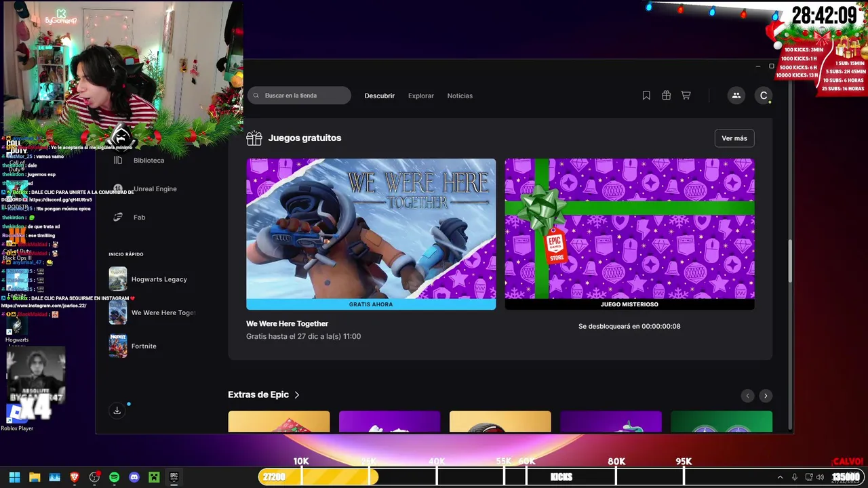Click the microphone icon in system tray
The image size is (868, 488).
(794, 477)
